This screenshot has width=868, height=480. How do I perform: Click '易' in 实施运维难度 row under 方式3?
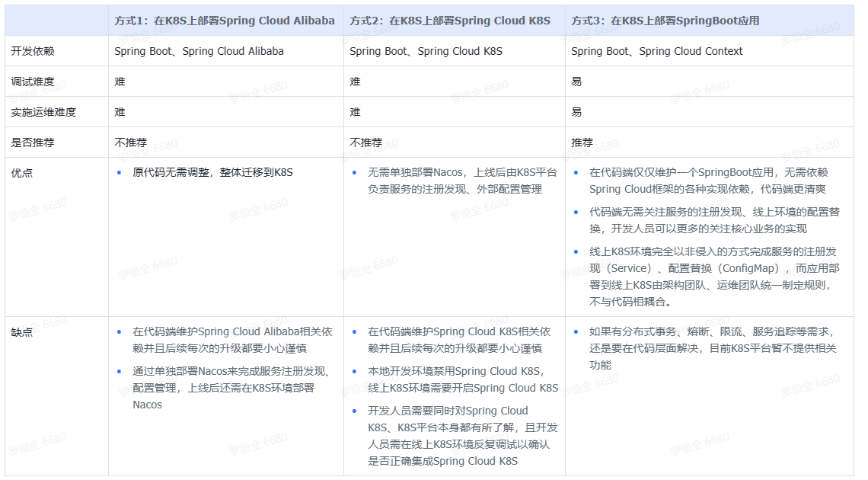576,113
